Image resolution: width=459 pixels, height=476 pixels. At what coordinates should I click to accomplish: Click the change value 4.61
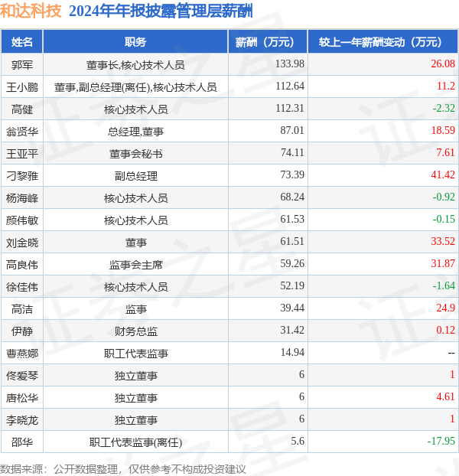click(446, 396)
